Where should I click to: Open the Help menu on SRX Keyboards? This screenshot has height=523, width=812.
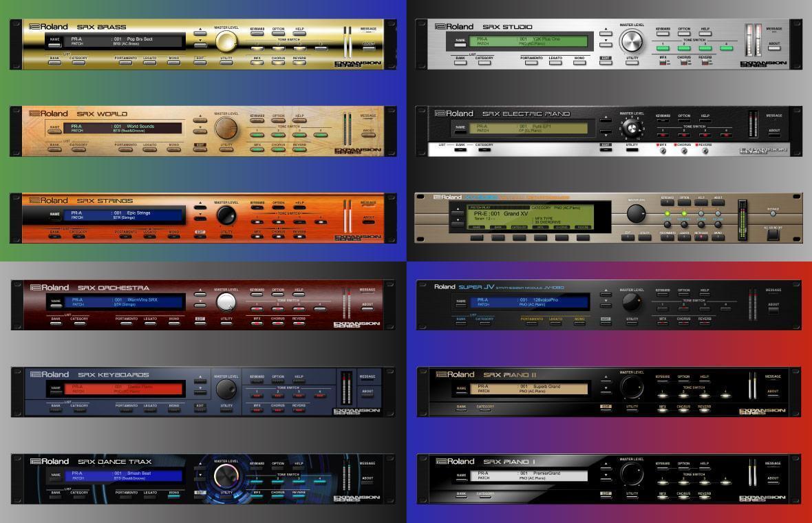(x=299, y=381)
